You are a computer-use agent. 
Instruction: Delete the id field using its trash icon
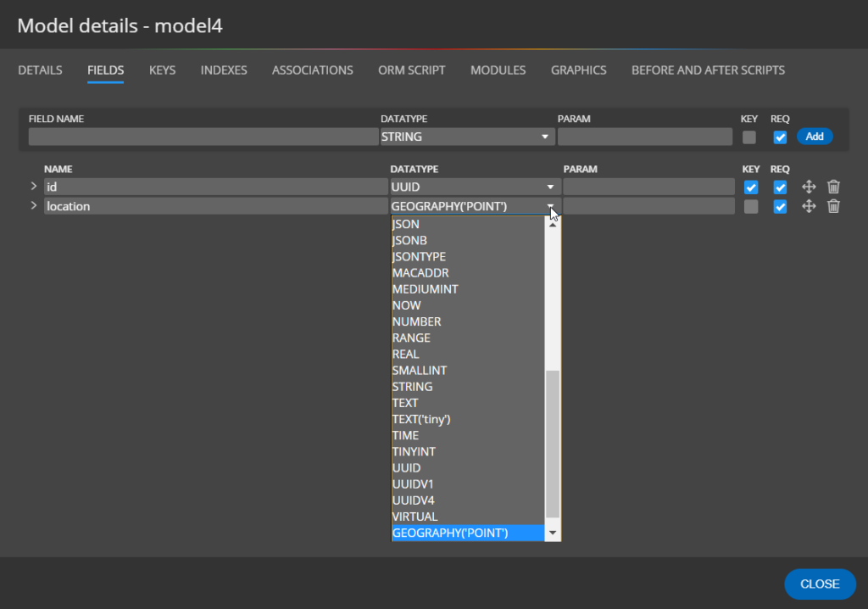[833, 187]
